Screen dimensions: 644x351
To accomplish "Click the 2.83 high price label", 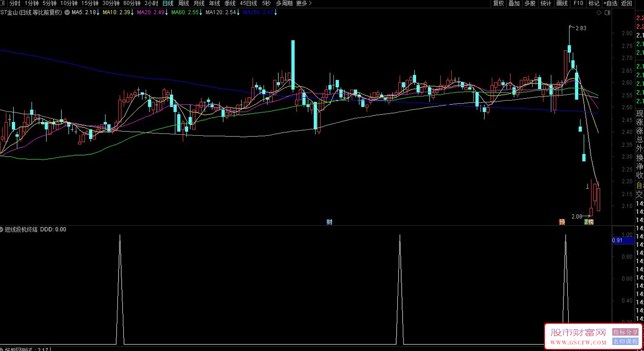I will coord(580,28).
